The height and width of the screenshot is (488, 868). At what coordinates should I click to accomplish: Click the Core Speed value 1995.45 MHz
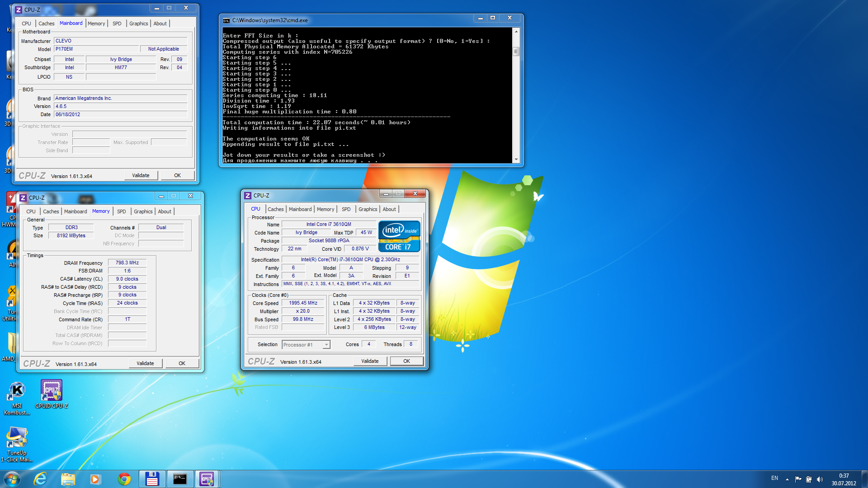[x=303, y=303]
